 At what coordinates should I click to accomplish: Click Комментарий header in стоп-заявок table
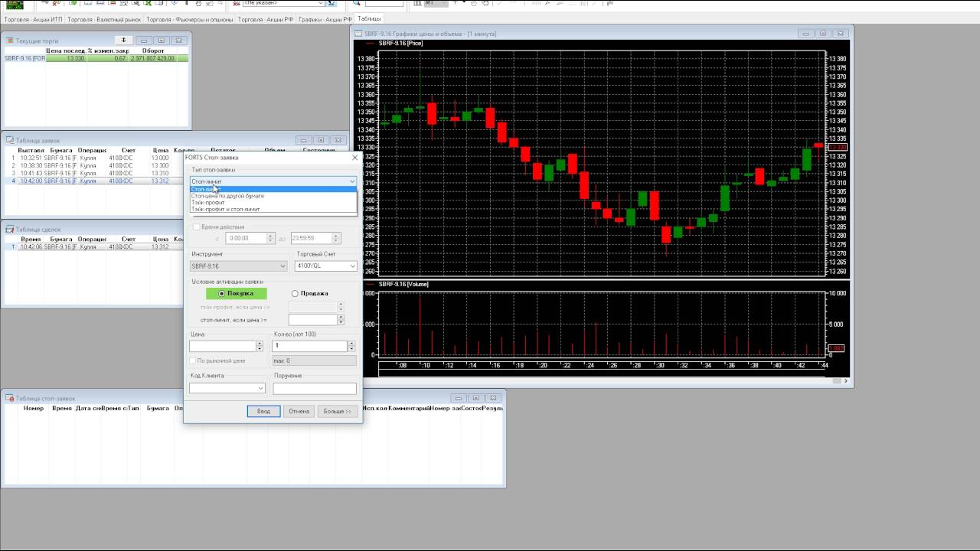408,408
